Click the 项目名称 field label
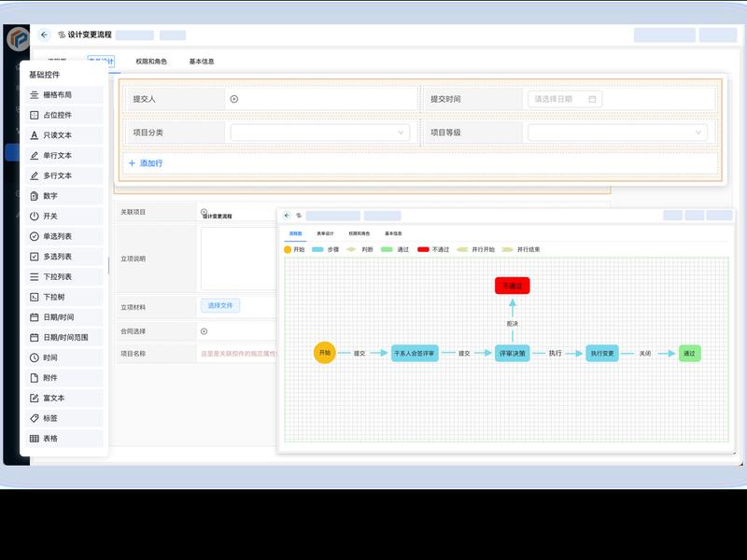 click(x=133, y=354)
